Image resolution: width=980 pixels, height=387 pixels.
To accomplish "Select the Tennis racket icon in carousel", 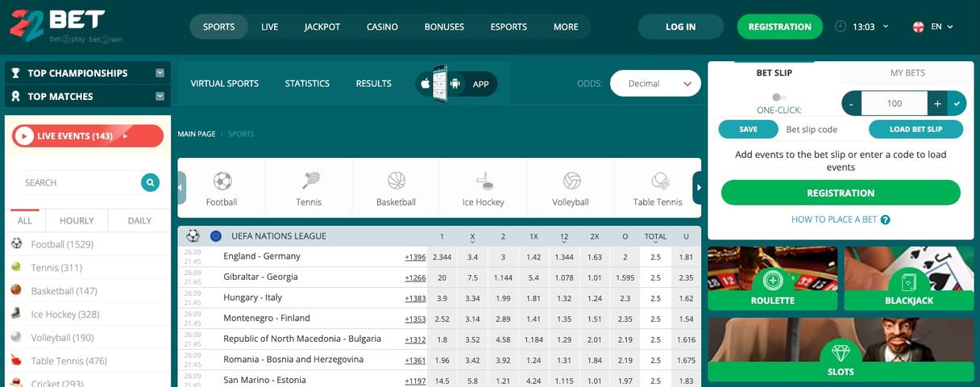I will click(x=309, y=180).
